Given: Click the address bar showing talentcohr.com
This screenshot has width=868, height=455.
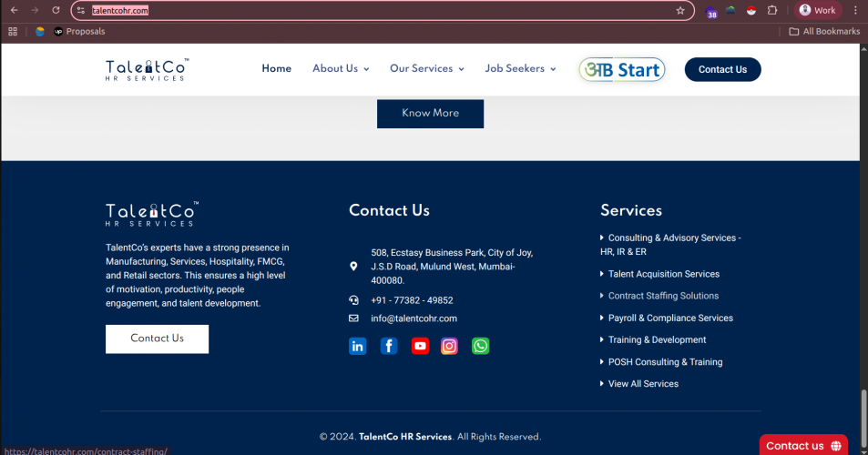Looking at the screenshot, I should [x=382, y=11].
